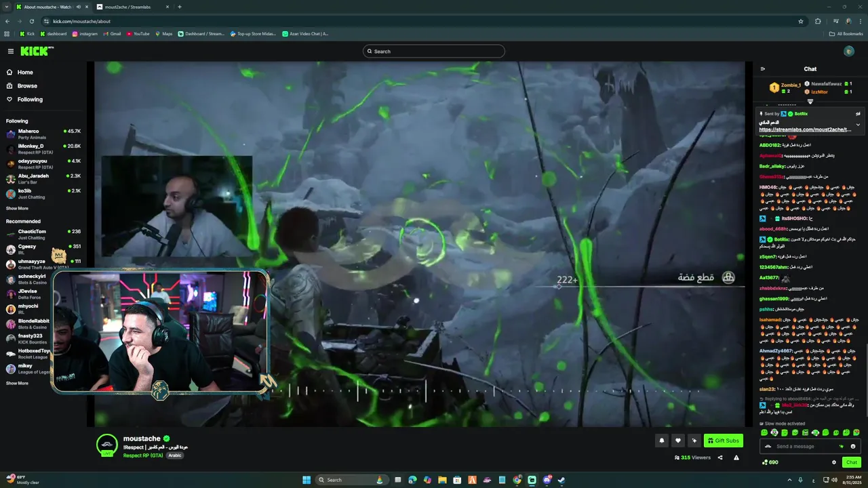
Task: Click the Arabic language tag
Action: click(x=175, y=455)
